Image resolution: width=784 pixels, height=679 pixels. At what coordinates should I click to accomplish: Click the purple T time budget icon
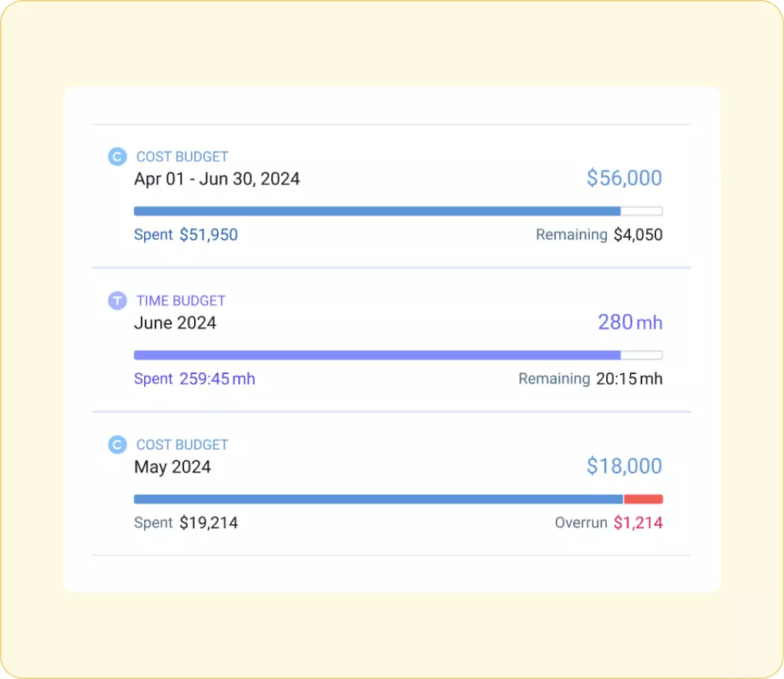(x=116, y=301)
